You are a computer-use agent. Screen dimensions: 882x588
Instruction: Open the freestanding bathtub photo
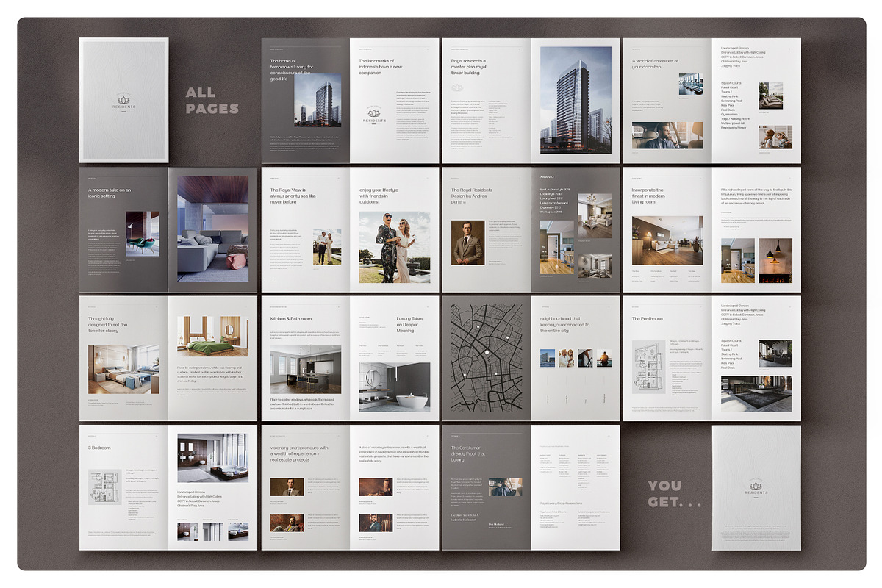(x=395, y=387)
